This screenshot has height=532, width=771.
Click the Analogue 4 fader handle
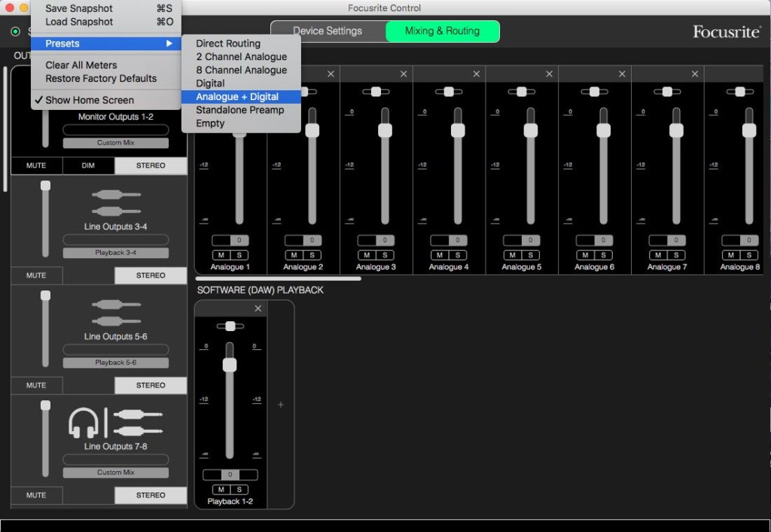tap(458, 130)
